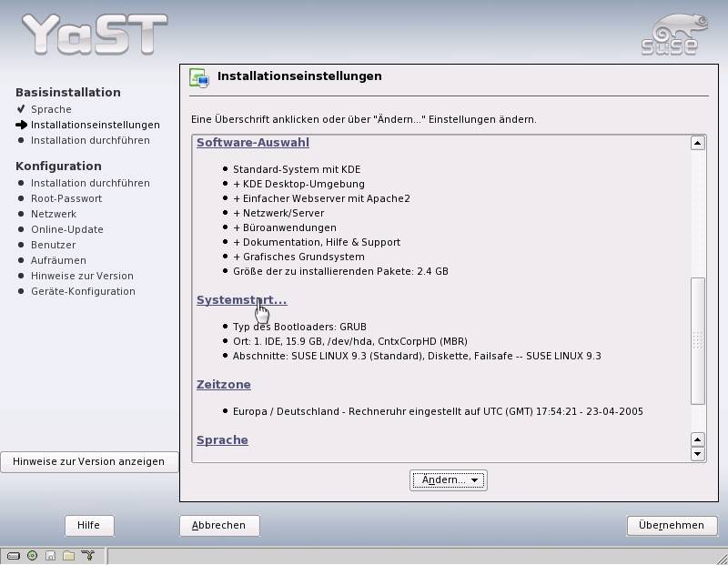Open Hilfe for the installer
Viewport: 728px width, 565px height.
(88, 525)
